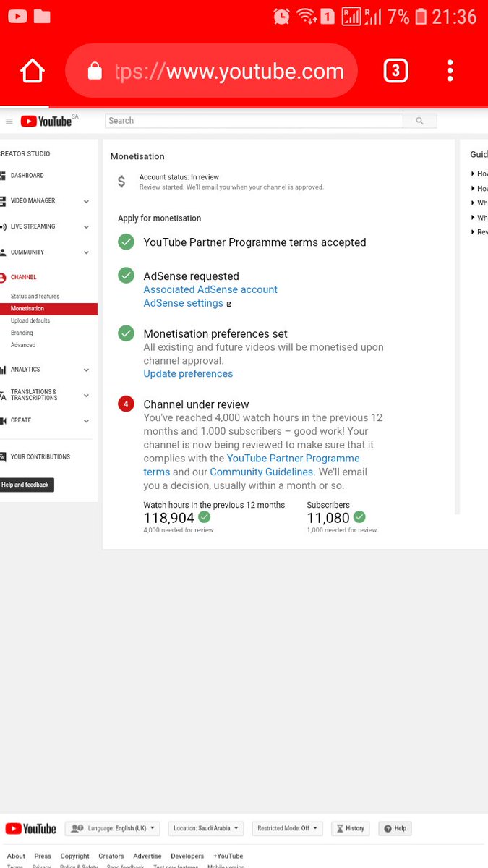This screenshot has height=868, width=488.
Task: Click the 118,904 watch hours value
Action: [169, 518]
